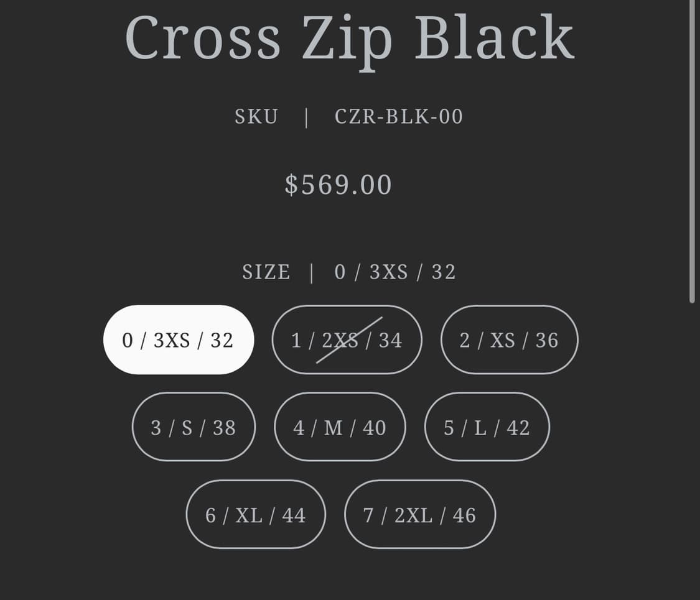Choose size 7 / 2XL / 46

[x=420, y=515]
